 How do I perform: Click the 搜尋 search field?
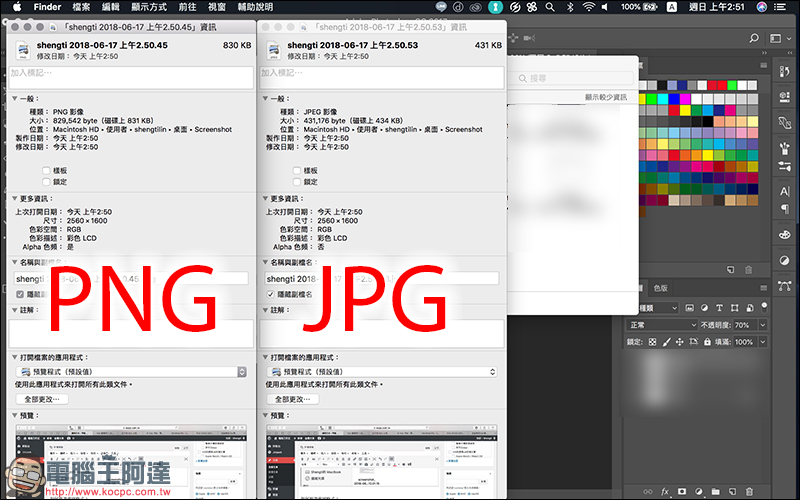click(x=575, y=78)
